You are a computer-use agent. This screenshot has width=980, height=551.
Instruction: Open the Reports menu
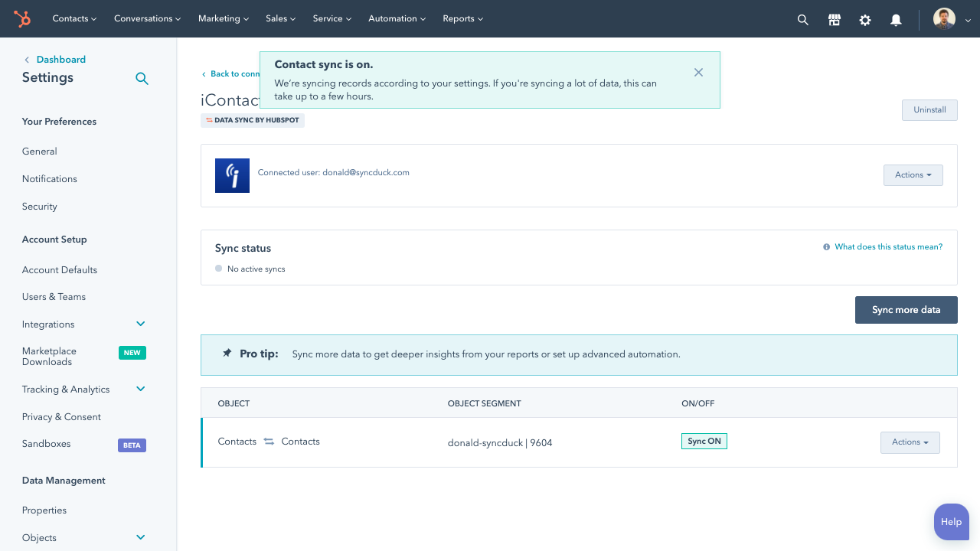463,18
